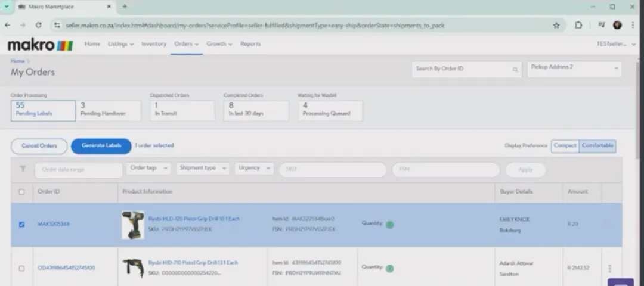Select the 8 In last 30 days tab
This screenshot has height=286, width=644.
pos(256,111)
